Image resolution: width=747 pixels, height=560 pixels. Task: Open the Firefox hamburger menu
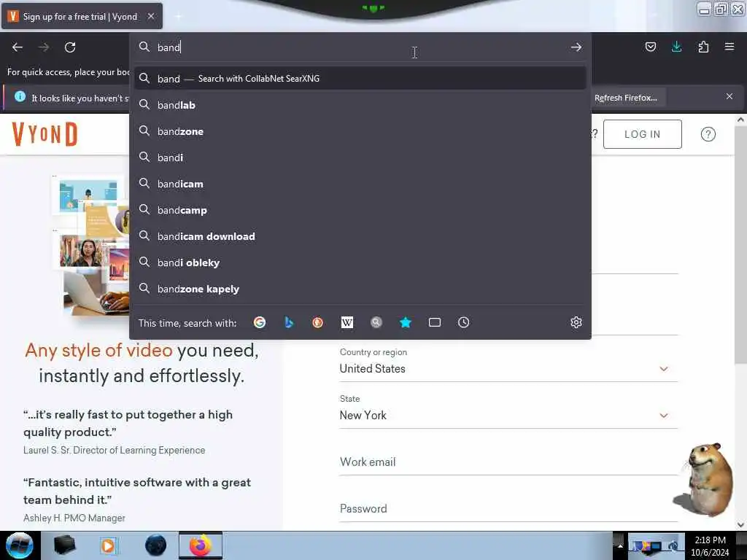(x=729, y=47)
